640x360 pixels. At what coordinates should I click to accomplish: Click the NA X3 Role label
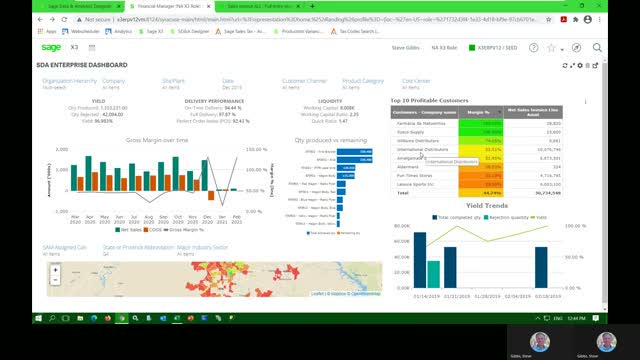[444, 48]
